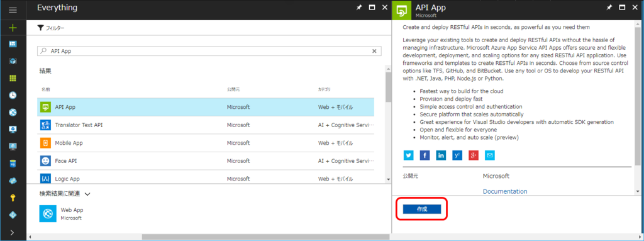
Task: Select Mobile App result name
Action: click(x=69, y=143)
